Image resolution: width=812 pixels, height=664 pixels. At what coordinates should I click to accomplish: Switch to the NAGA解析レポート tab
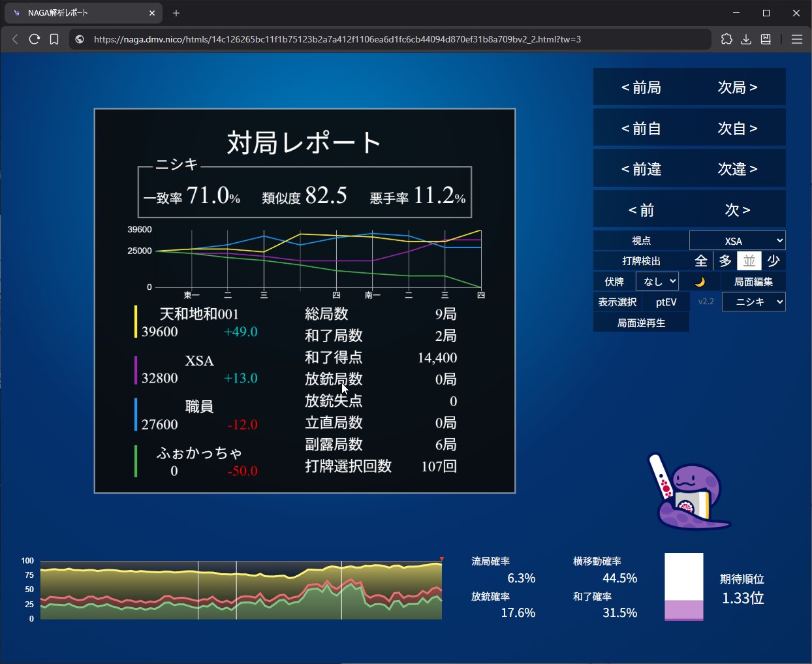coord(78,13)
